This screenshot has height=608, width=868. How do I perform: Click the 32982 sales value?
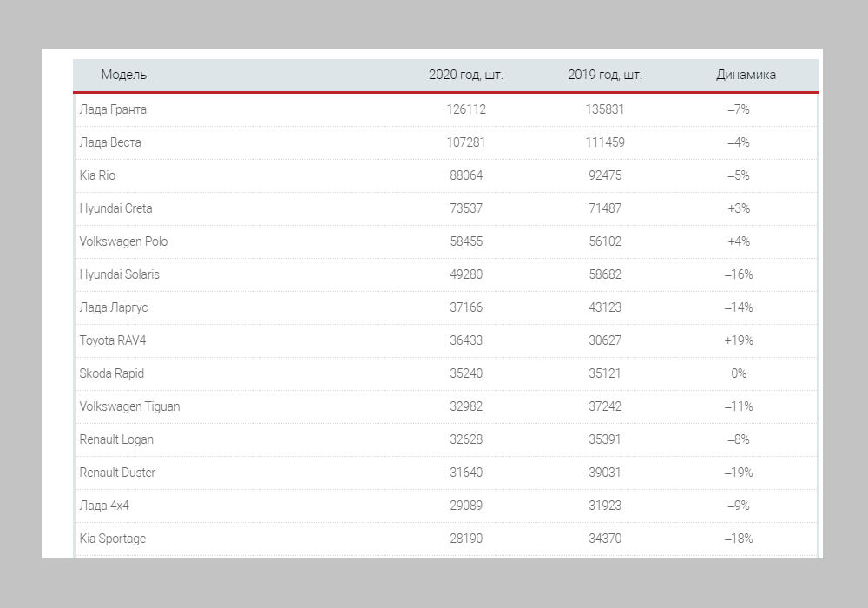coord(466,406)
